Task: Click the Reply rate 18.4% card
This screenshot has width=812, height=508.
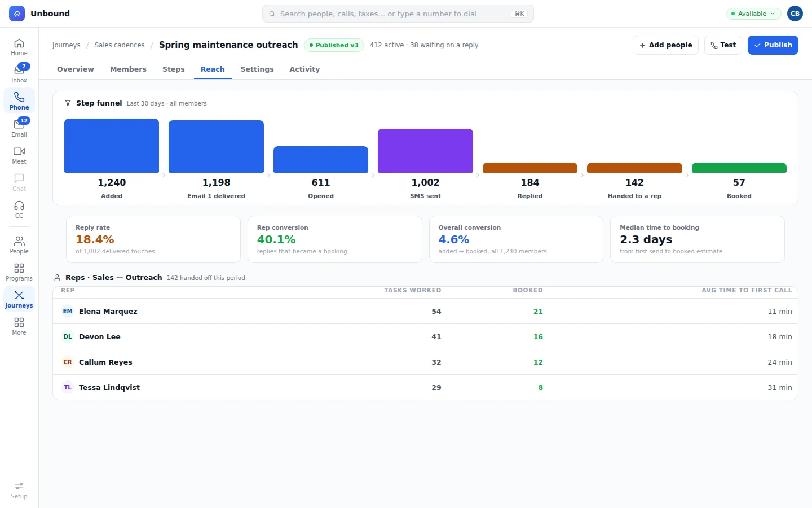Action: [153, 239]
